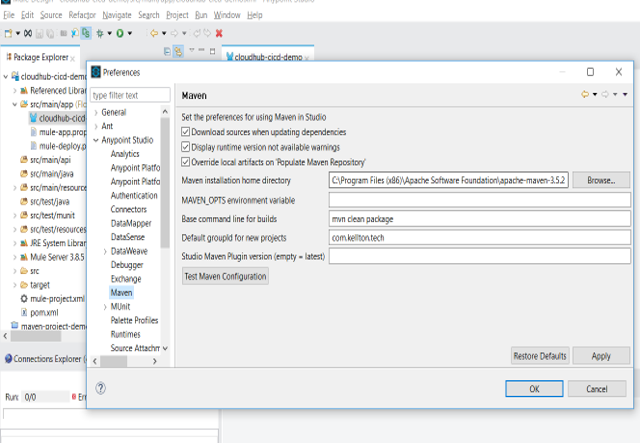Expand the MUnit preferences node
This screenshot has width=640, height=443.
(105, 306)
